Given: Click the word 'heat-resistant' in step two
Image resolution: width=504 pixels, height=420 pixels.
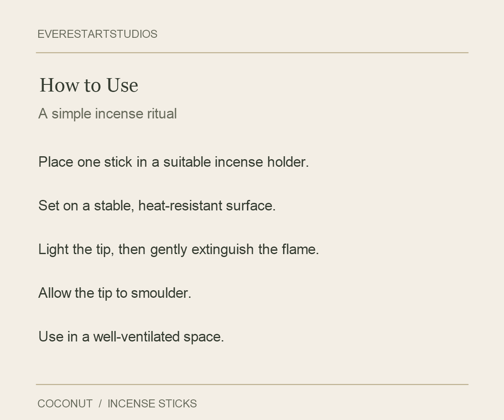Looking at the screenshot, I should click(x=180, y=206).
